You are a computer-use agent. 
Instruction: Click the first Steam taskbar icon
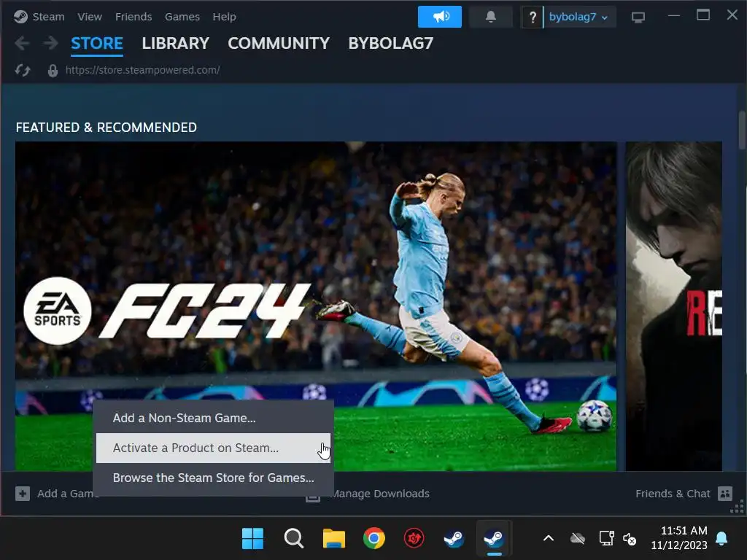coord(454,539)
